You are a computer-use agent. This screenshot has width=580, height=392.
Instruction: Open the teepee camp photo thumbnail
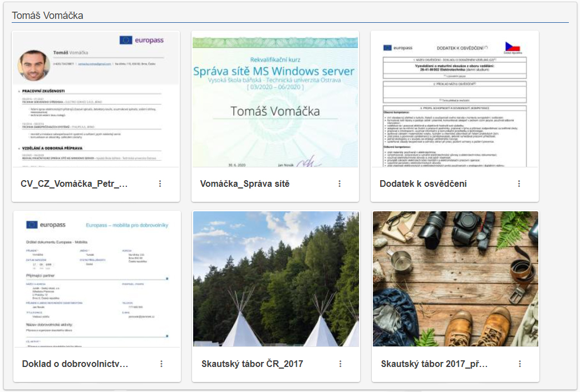pos(276,279)
